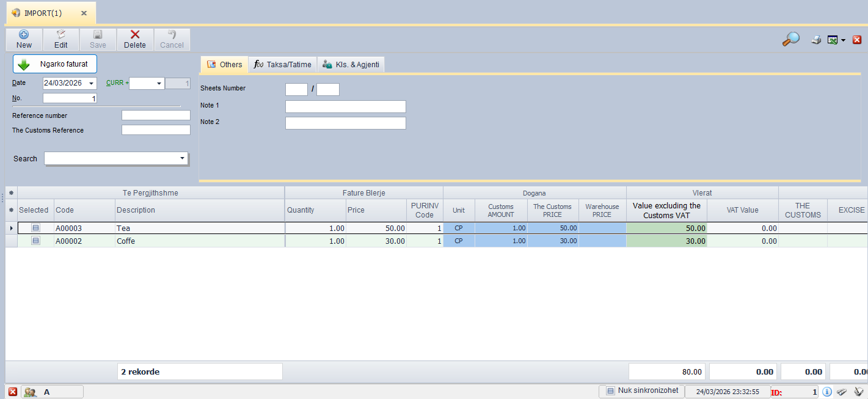868x399 pixels.
Task: Toggle Selected checkbox for Coffe row
Action: 35,241
